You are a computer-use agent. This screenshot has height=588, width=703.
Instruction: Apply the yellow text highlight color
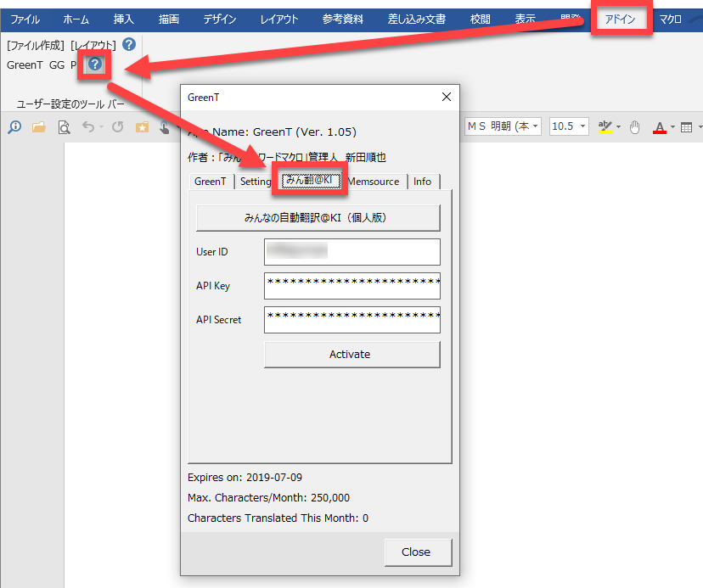pyautogui.click(x=605, y=126)
